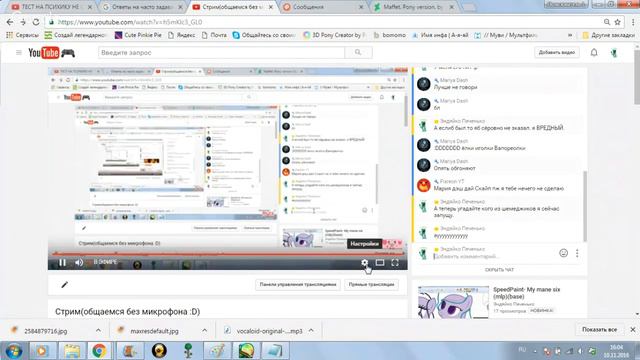This screenshot has width=640, height=360.
Task: Open Windows Explorer folder in taskbar
Action: [72, 351]
